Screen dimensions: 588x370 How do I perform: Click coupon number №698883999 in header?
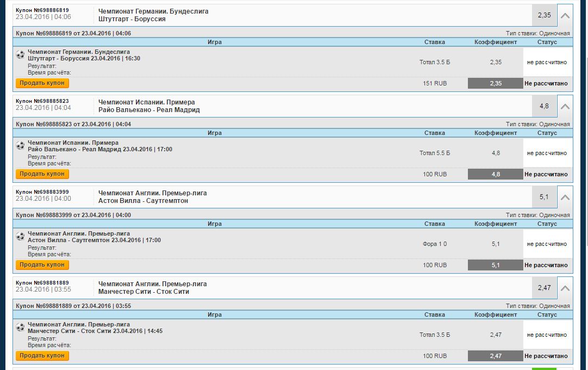[x=42, y=192]
